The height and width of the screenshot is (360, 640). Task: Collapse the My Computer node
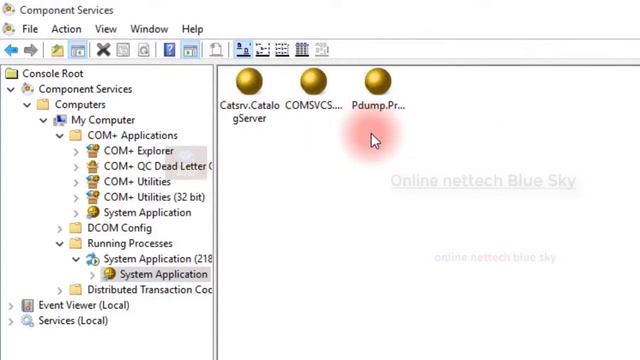[x=44, y=120]
